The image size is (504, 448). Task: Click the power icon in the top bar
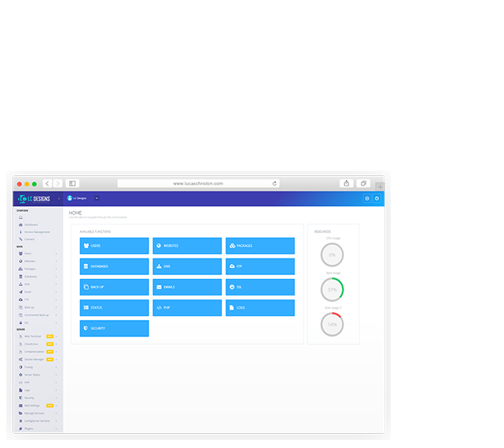point(377,198)
